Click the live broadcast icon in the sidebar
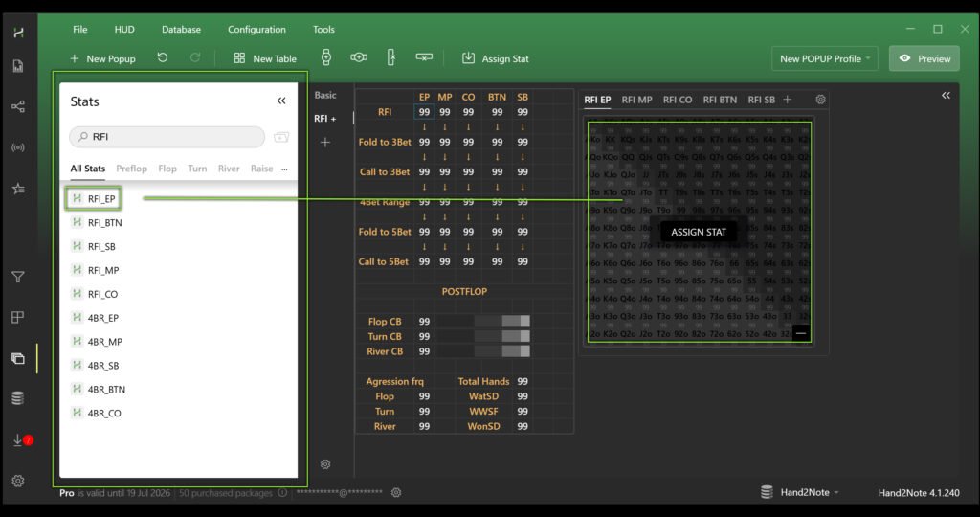The height and width of the screenshot is (517, 980). 17,147
